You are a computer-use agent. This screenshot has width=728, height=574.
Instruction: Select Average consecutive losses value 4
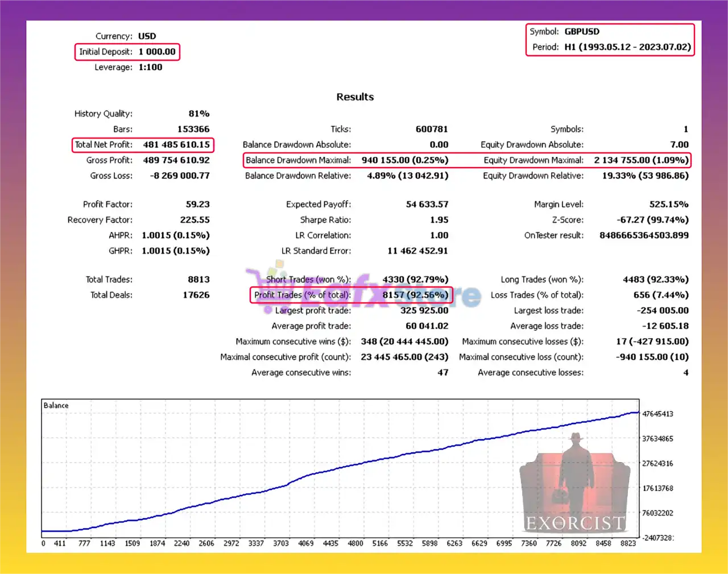pos(686,373)
